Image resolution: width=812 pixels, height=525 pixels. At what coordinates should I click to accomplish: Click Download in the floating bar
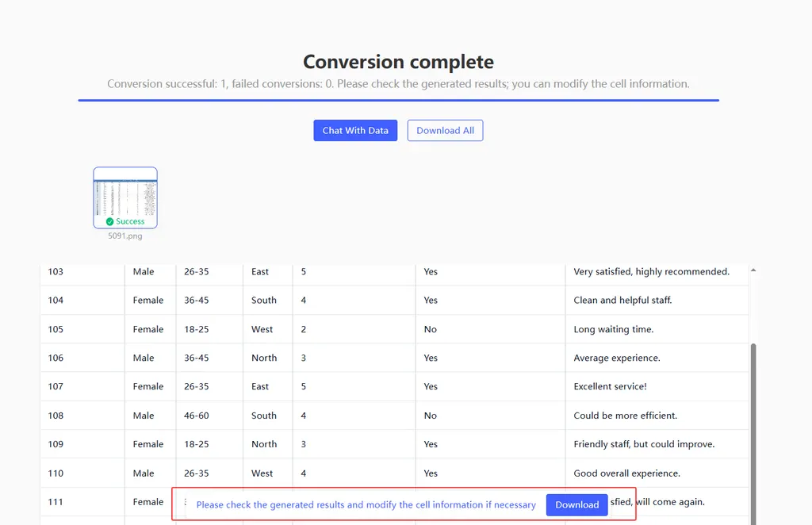click(576, 505)
